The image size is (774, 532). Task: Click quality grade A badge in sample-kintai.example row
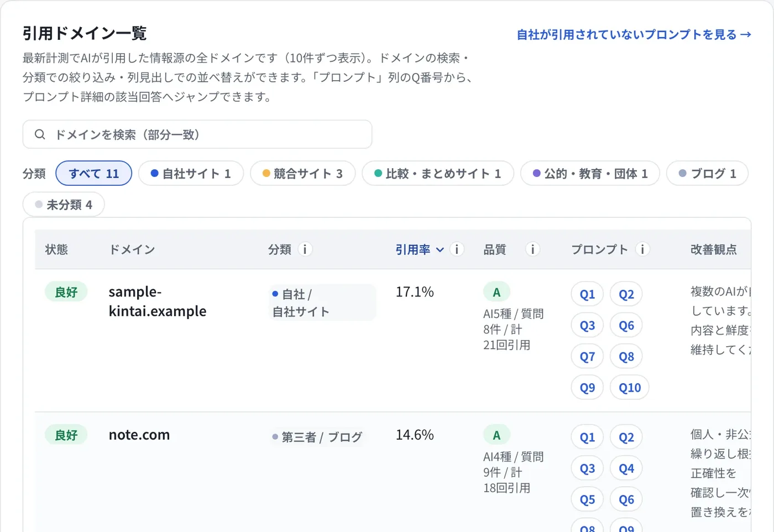[x=496, y=292]
